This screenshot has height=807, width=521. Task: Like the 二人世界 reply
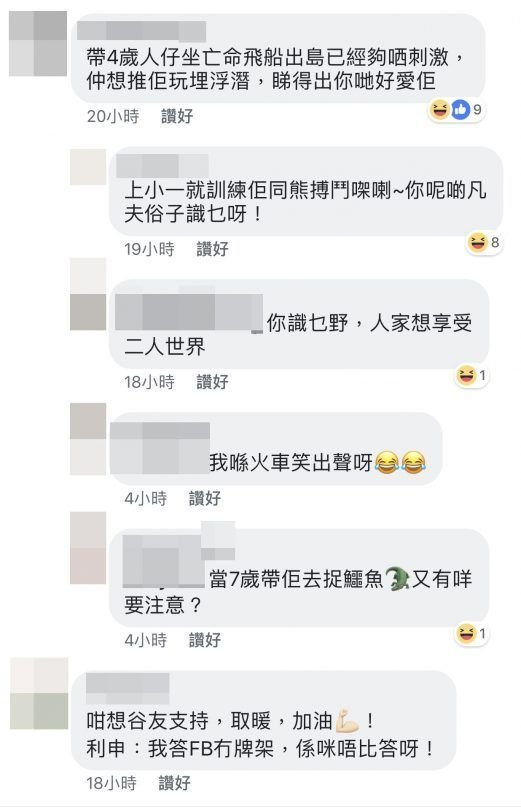click(x=212, y=382)
